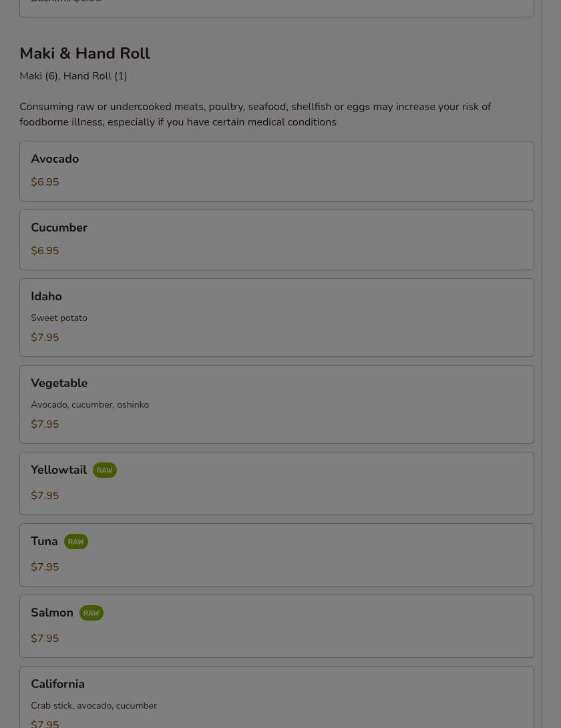Click the Idaho title text
This screenshot has width=561, height=728.
[x=46, y=296]
